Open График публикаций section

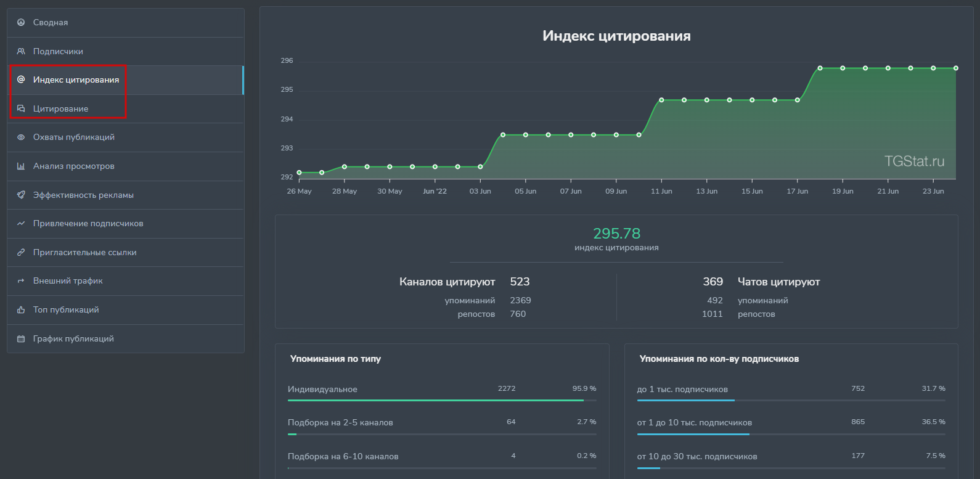(x=126, y=338)
